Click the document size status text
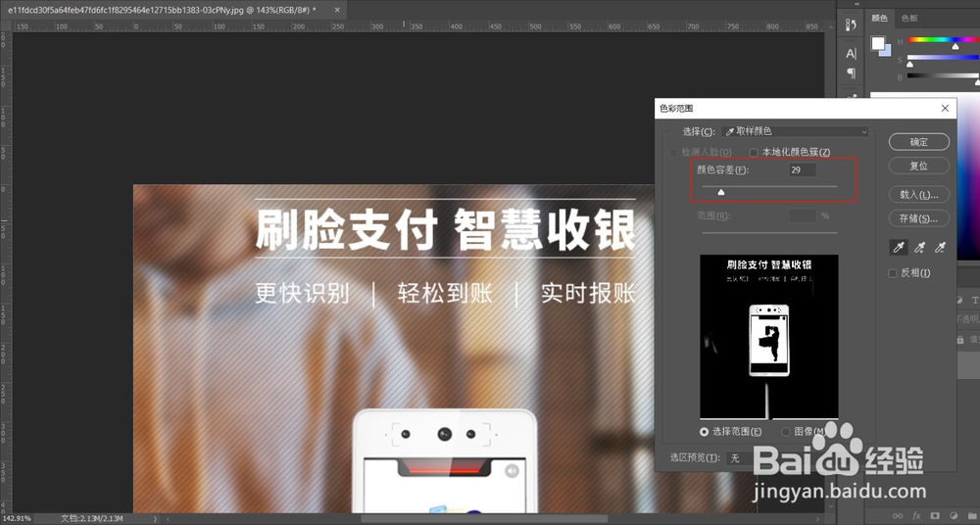This screenshot has width=980, height=525. point(92,519)
